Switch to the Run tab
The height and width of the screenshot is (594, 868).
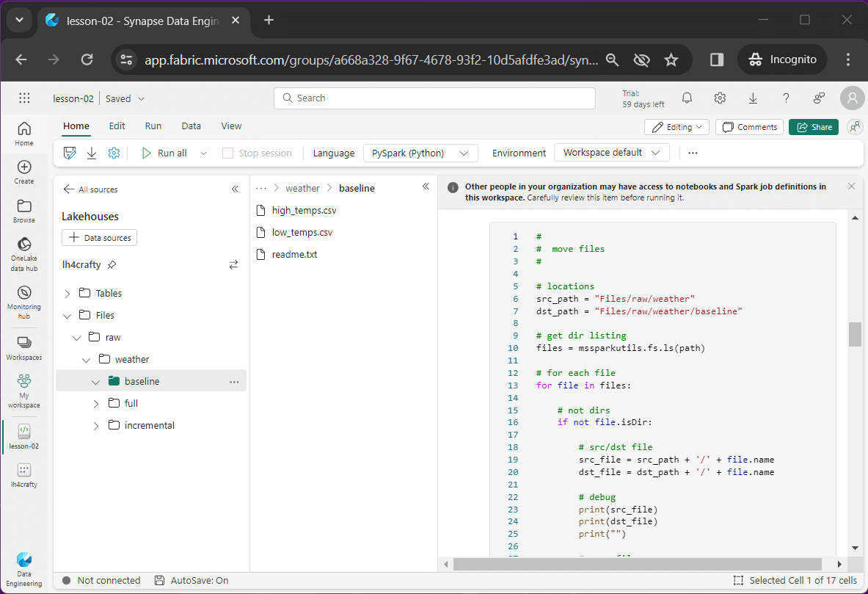[153, 126]
